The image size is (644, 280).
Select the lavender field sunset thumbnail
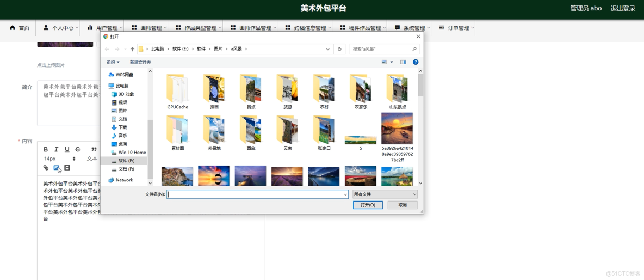point(287,176)
